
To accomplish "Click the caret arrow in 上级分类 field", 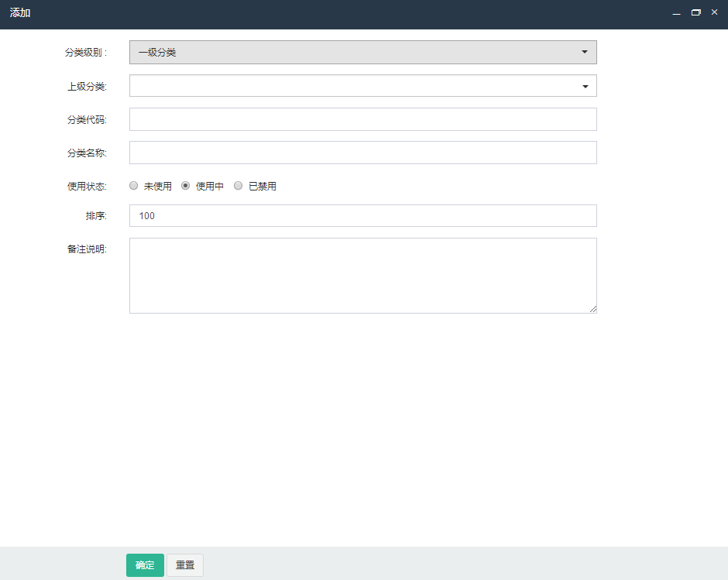I will pos(585,86).
